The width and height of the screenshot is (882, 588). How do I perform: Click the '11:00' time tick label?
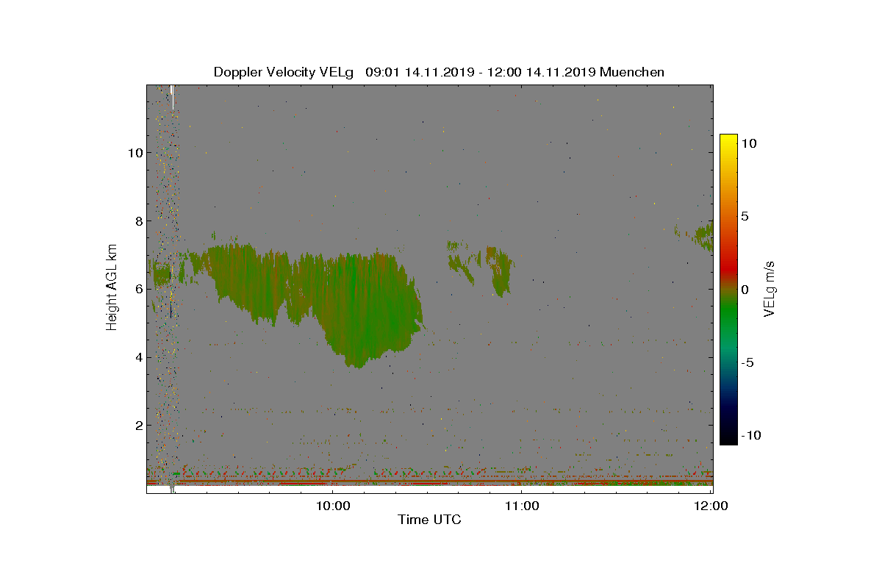click(x=521, y=506)
